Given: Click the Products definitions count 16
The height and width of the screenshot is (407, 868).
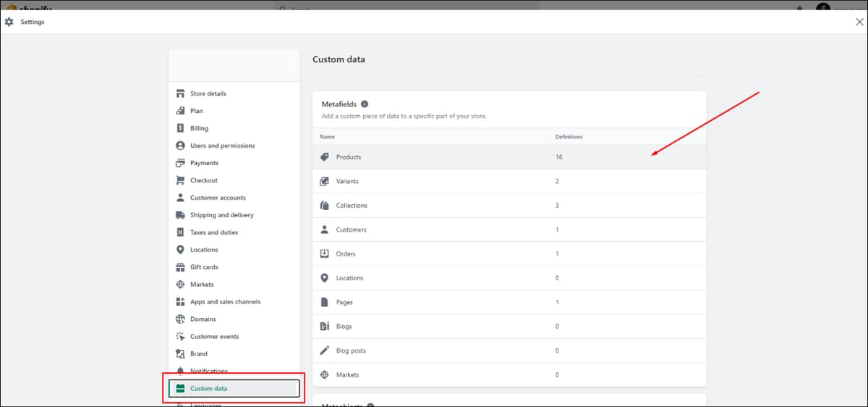Looking at the screenshot, I should (x=558, y=157).
